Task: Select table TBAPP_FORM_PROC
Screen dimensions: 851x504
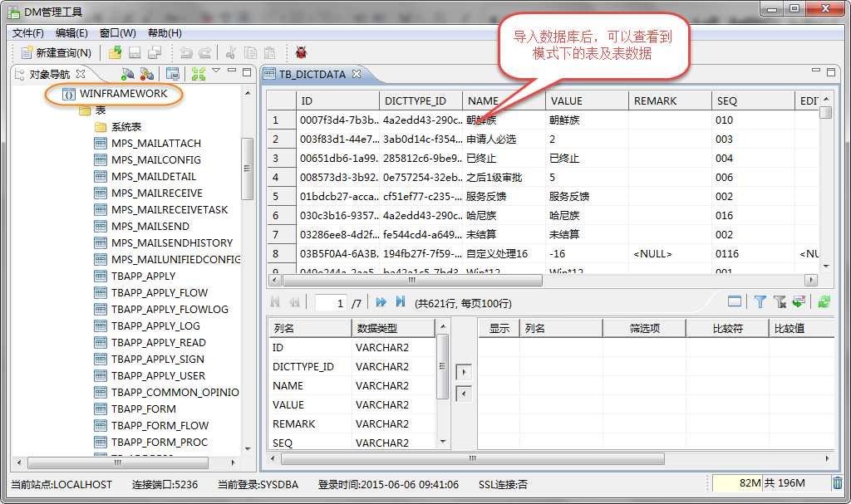Action: pos(151,443)
